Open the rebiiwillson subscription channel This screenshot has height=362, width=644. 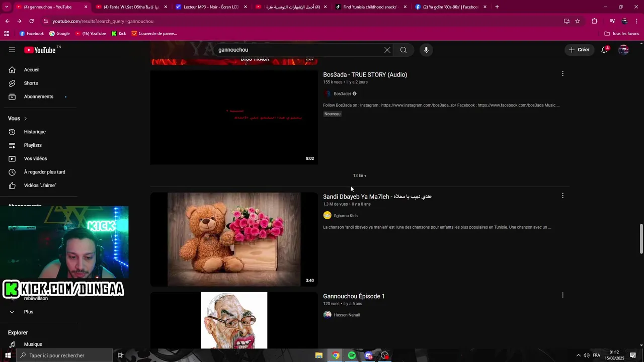tap(36, 298)
